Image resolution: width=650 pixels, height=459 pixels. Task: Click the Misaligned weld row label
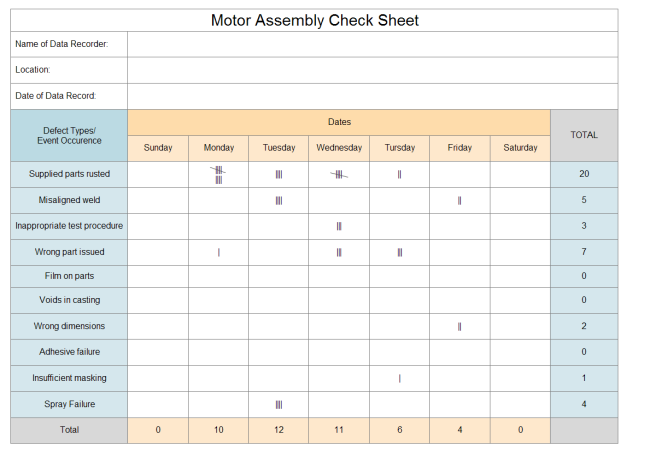[69, 200]
